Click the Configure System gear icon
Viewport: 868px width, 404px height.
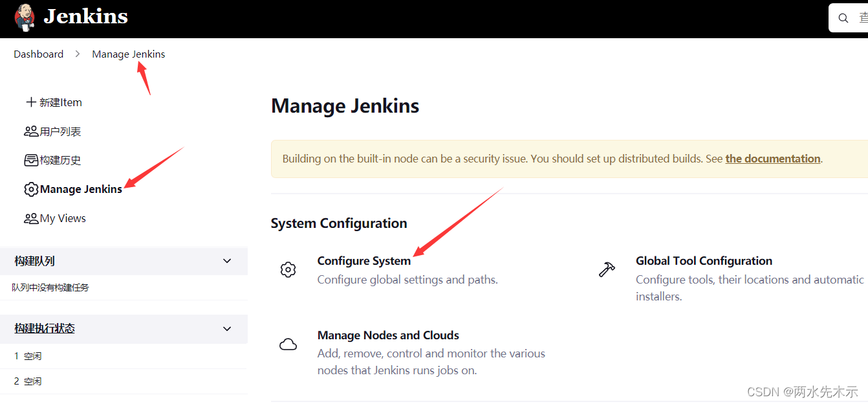click(x=288, y=269)
